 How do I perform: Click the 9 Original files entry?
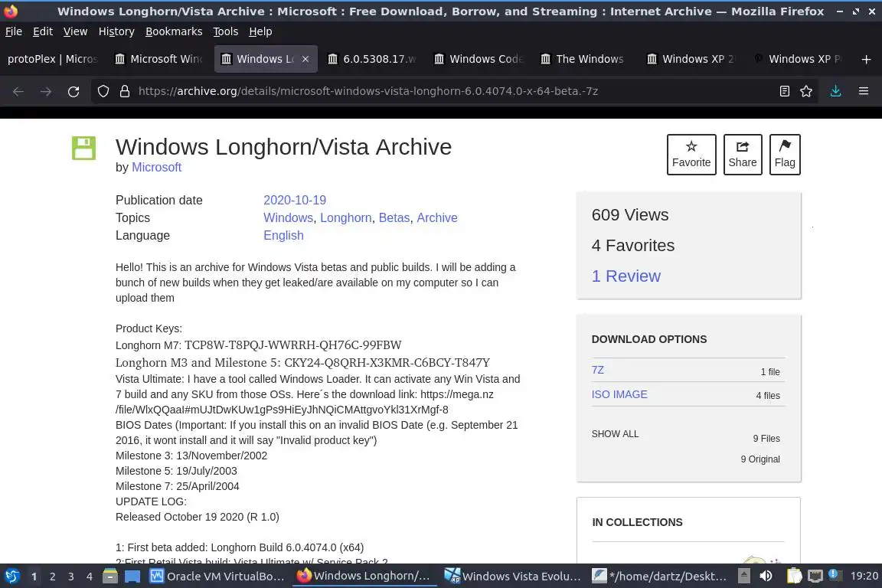coord(760,459)
